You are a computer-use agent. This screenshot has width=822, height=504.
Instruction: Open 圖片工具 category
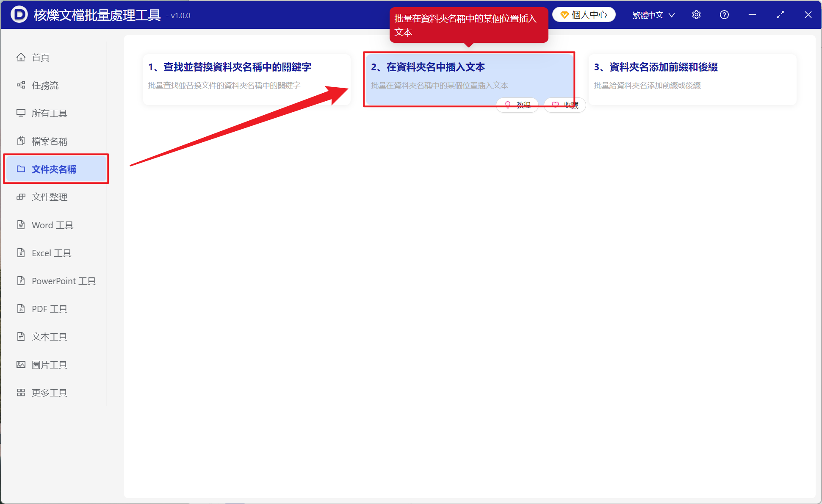pyautogui.click(x=56, y=365)
